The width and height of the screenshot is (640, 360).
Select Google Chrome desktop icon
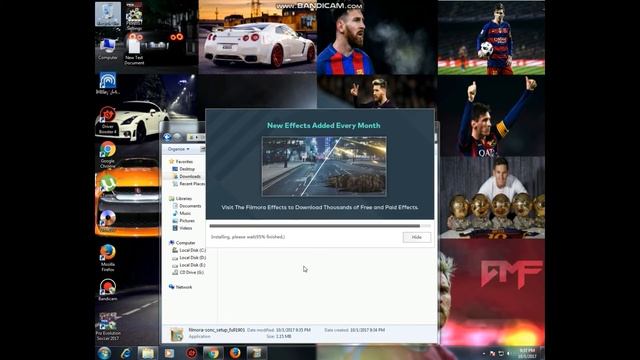coord(108,155)
